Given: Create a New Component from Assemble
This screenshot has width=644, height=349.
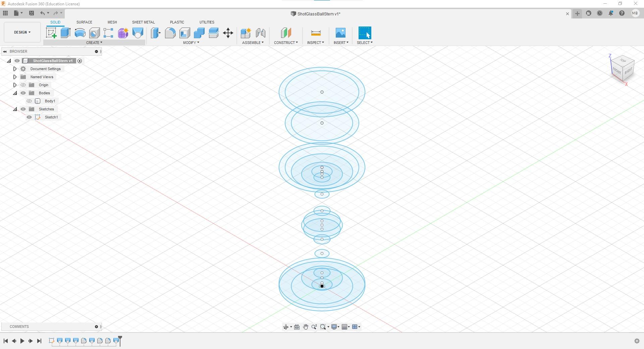Looking at the screenshot, I should (x=246, y=33).
